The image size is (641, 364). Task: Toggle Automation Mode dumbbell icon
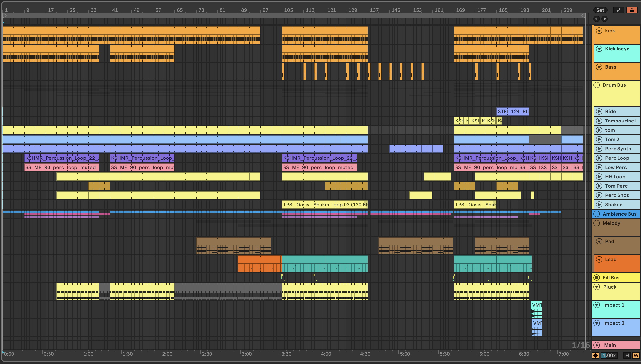(x=618, y=10)
